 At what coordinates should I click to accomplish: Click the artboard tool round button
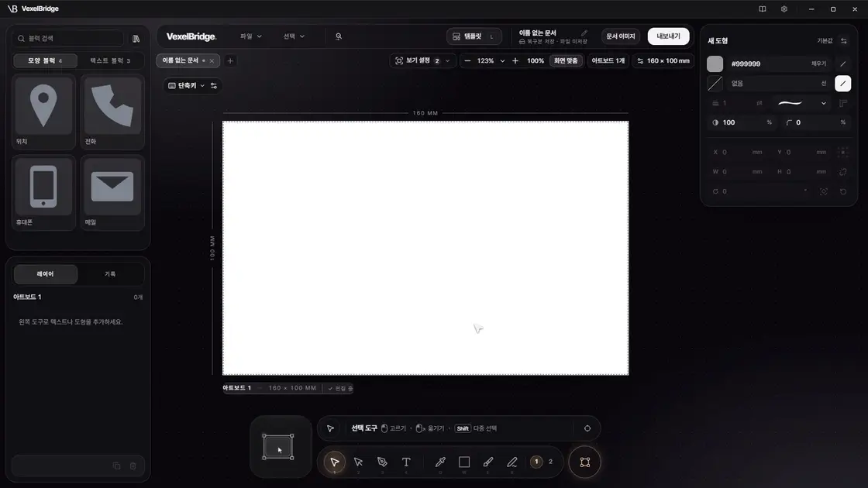tap(584, 462)
